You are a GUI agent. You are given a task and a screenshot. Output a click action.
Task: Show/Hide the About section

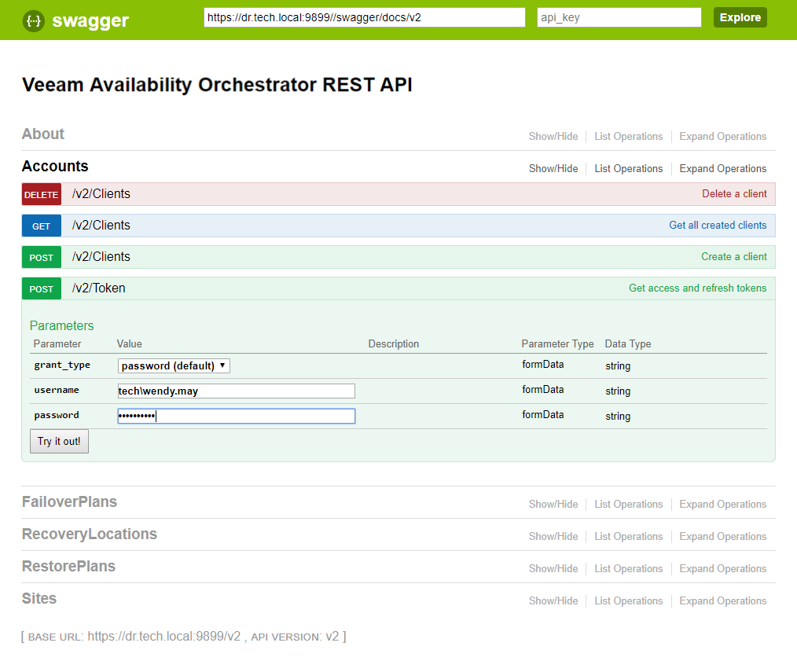(553, 136)
